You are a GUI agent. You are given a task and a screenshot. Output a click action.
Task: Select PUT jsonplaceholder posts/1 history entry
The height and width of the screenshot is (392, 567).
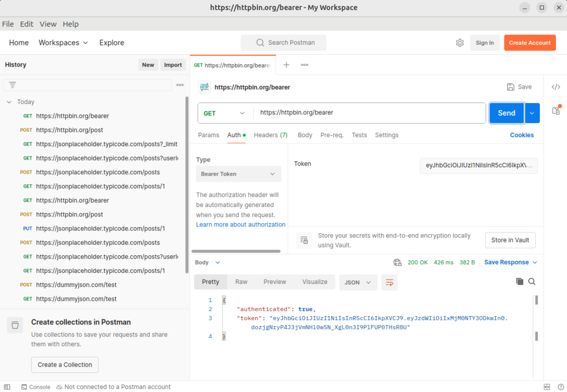coord(94,229)
